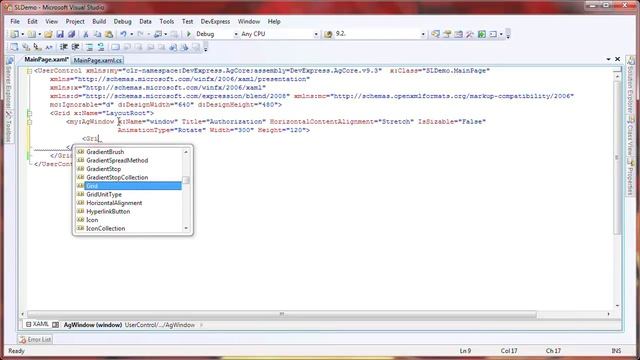Click the Save All icon

click(x=71, y=34)
